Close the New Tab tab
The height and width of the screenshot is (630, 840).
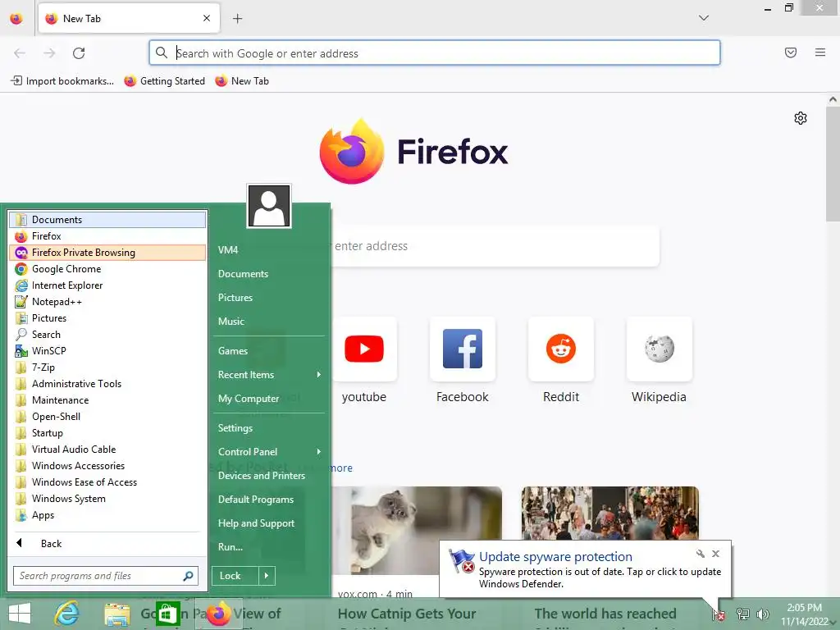(207, 18)
